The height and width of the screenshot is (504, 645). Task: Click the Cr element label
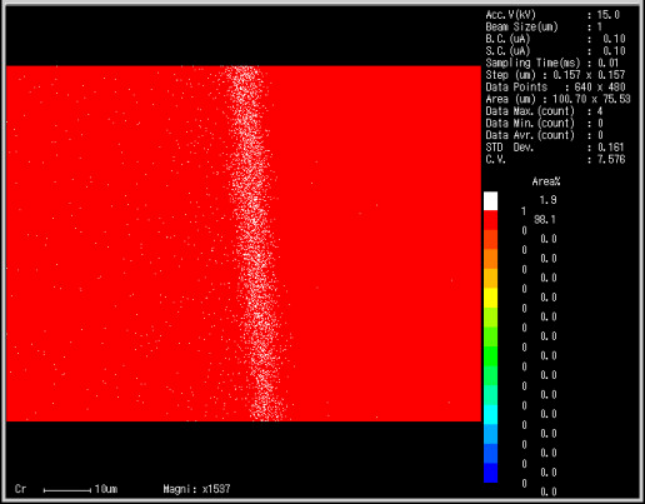pos(20,489)
